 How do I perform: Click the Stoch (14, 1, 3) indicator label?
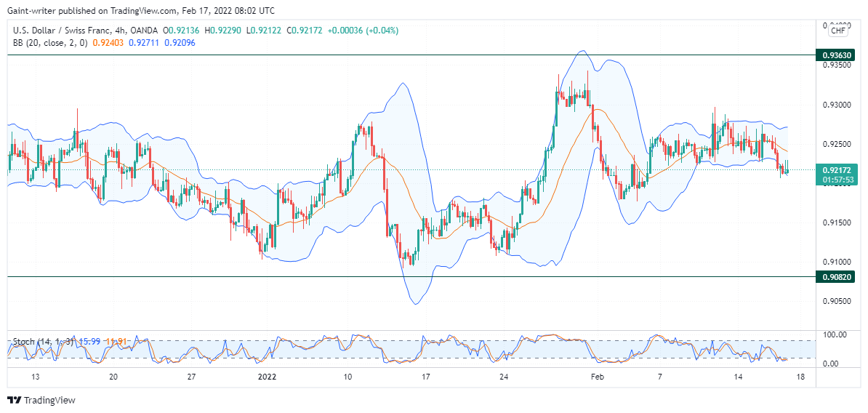click(42, 342)
